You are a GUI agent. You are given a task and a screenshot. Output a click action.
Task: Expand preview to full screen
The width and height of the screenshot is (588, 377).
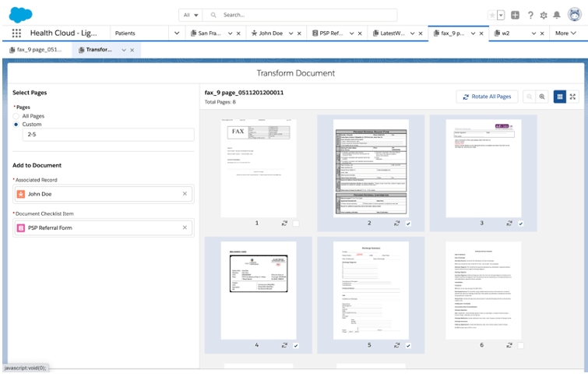coord(573,97)
